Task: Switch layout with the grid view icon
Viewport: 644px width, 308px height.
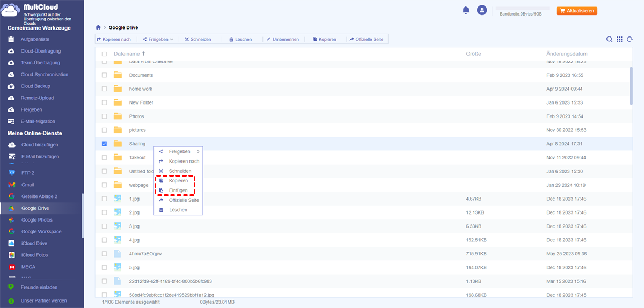Action: click(619, 39)
